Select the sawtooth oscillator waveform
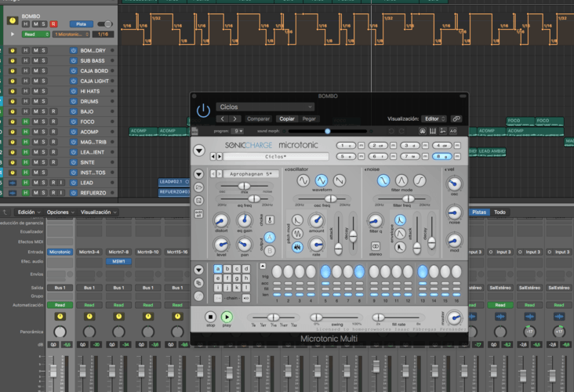Viewport: 574px width, 392px height. coord(340,180)
